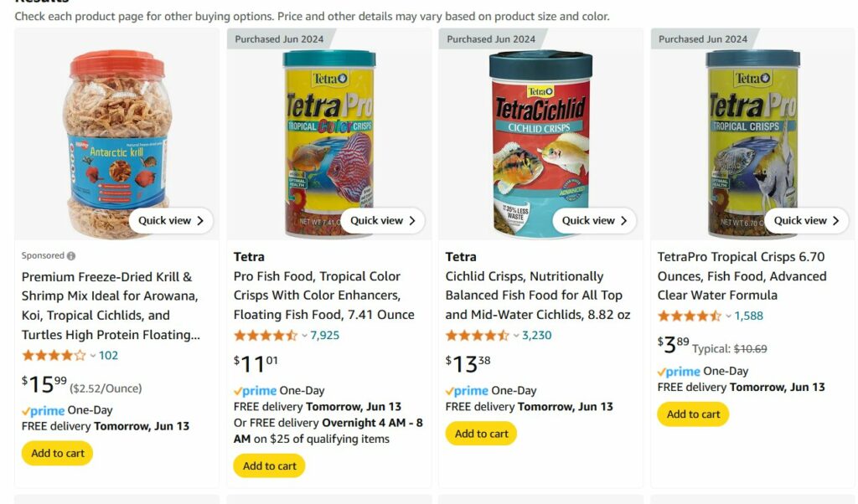Screen dimensions: 858x504
Task: Expand rating chevron next to 1,588 reviews
Action: pyautogui.click(x=728, y=316)
